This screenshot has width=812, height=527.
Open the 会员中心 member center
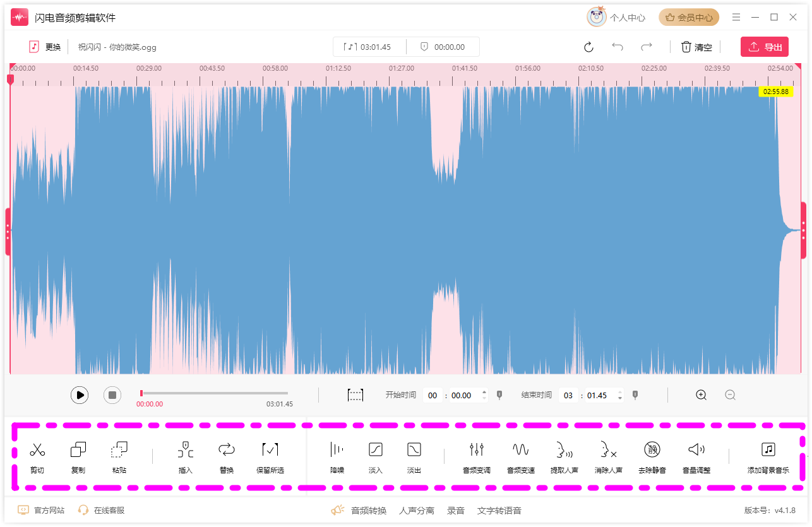(x=689, y=18)
